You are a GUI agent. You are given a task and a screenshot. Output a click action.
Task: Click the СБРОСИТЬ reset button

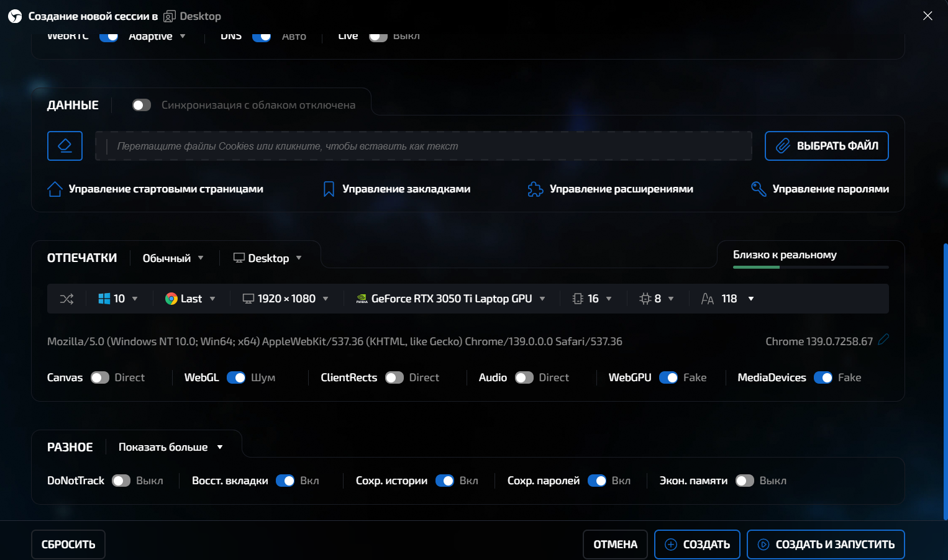pyautogui.click(x=68, y=544)
